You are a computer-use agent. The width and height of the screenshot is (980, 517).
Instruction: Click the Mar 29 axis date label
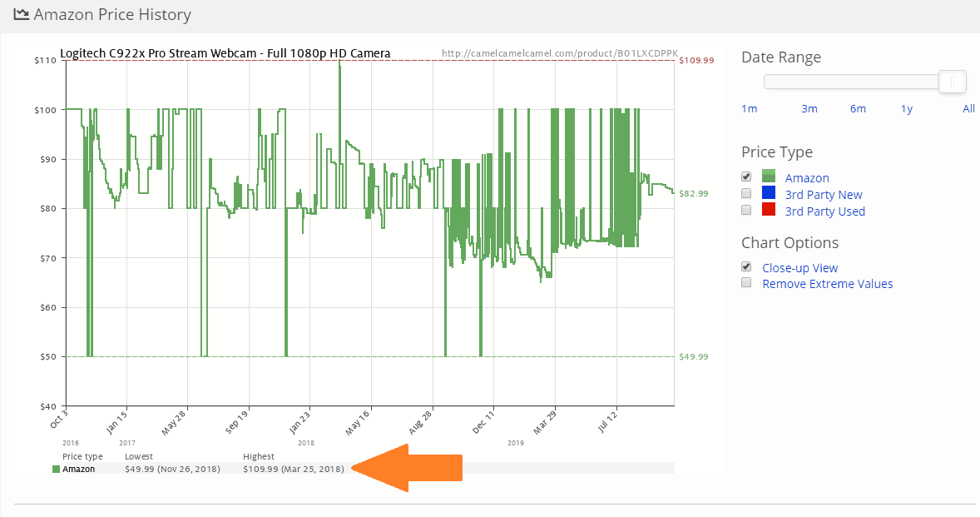(544, 422)
